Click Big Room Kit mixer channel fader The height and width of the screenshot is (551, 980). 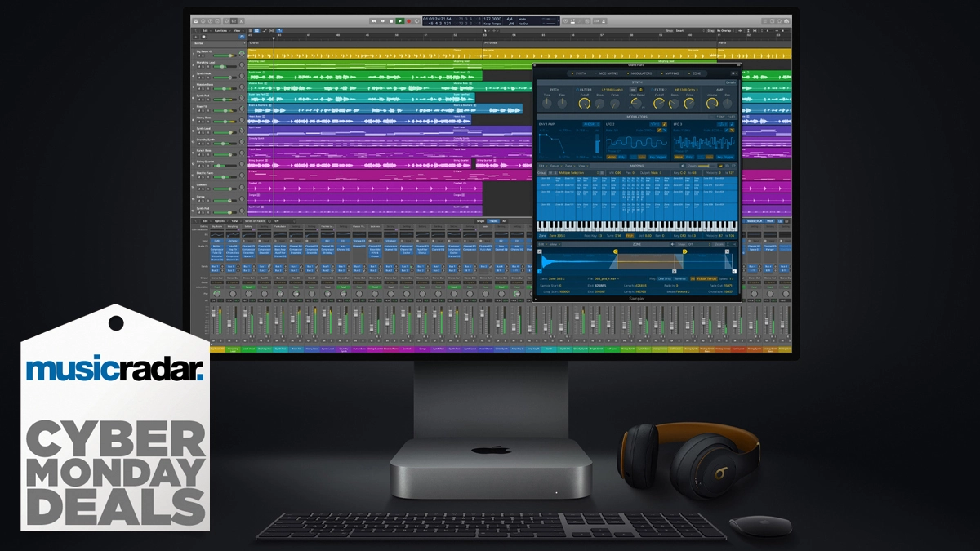[x=213, y=313]
